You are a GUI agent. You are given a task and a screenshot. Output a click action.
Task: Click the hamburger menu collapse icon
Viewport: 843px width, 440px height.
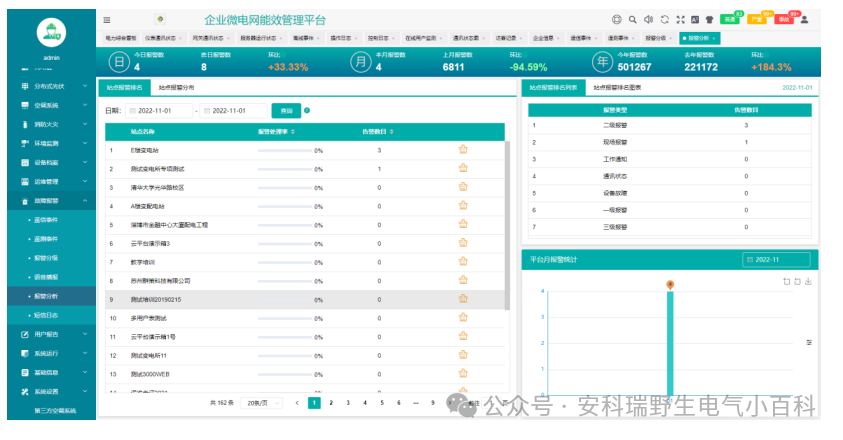point(107,19)
